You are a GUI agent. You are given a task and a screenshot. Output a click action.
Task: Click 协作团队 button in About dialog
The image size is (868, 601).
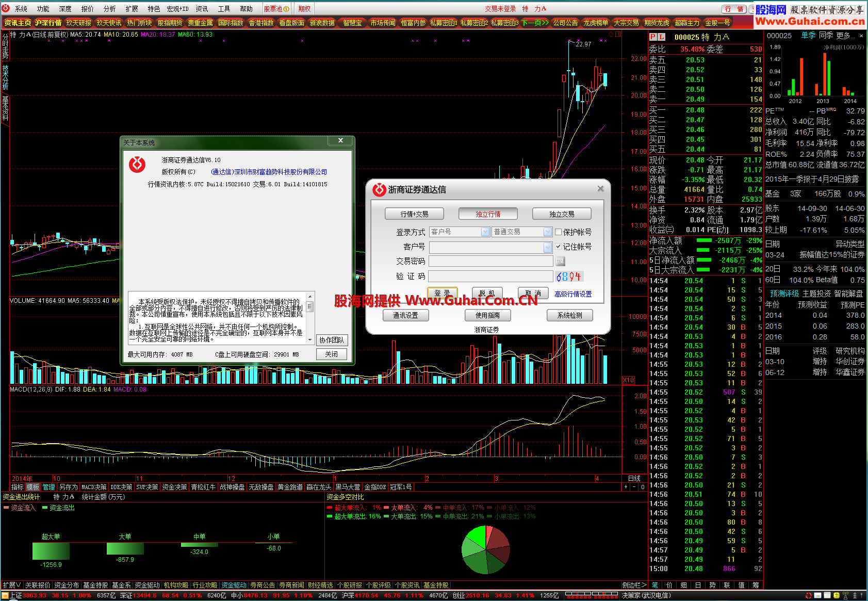point(332,340)
